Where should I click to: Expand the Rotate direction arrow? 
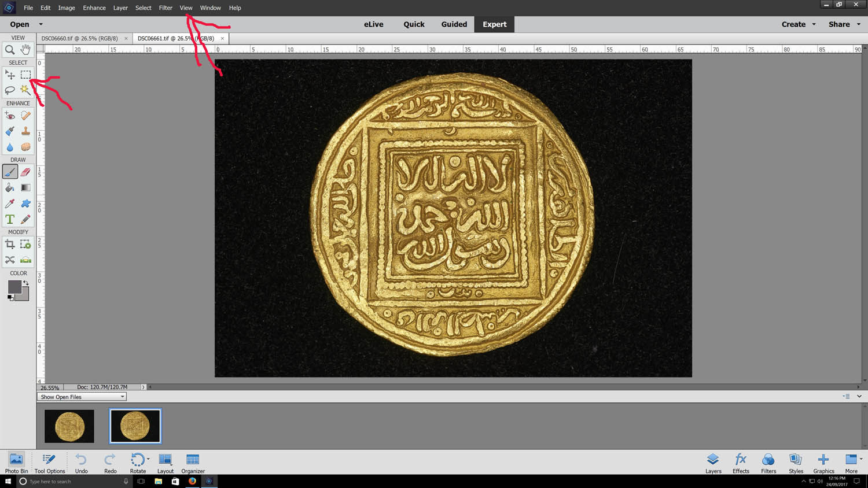pos(148,459)
